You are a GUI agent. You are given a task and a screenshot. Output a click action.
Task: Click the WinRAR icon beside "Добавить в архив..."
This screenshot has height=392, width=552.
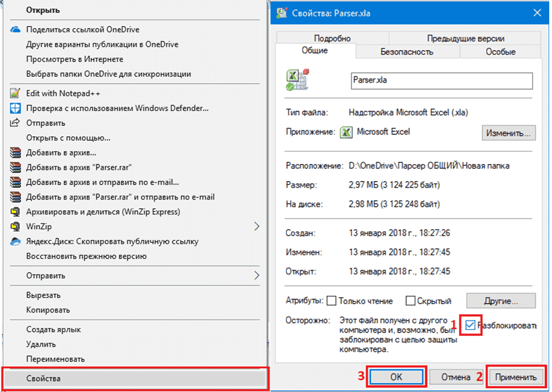click(x=16, y=152)
